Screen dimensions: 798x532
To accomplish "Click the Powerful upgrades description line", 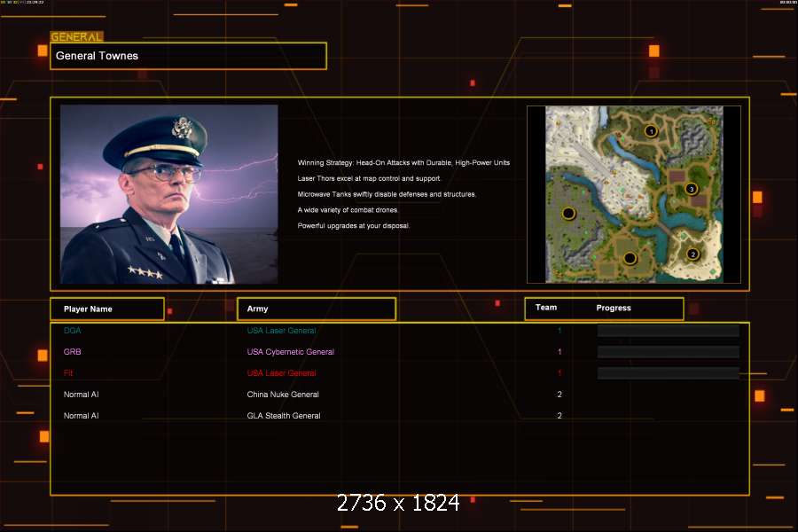I will [x=354, y=226].
